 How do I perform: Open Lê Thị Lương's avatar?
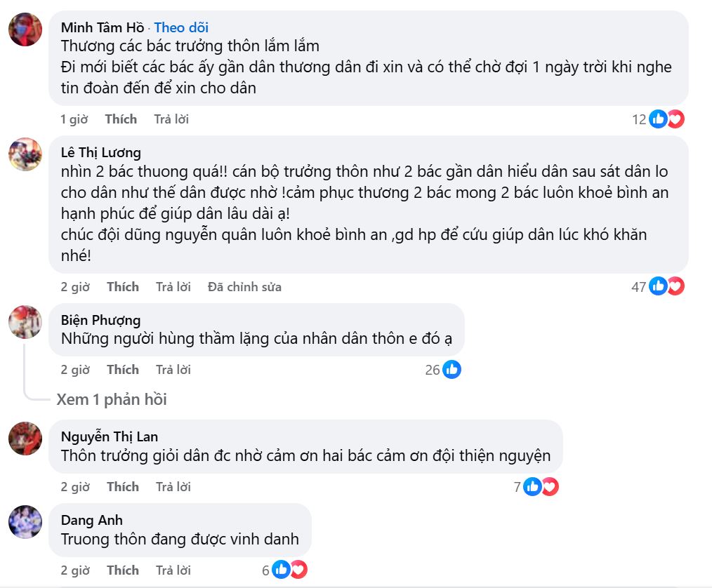click(x=25, y=154)
